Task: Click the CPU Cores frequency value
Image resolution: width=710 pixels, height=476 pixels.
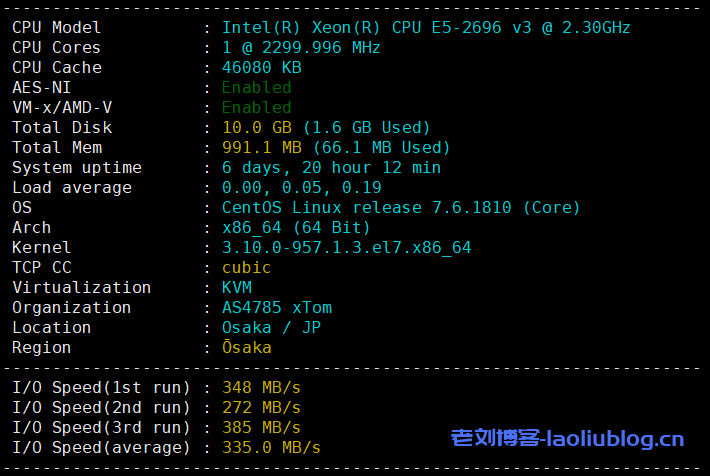Action: click(x=307, y=47)
